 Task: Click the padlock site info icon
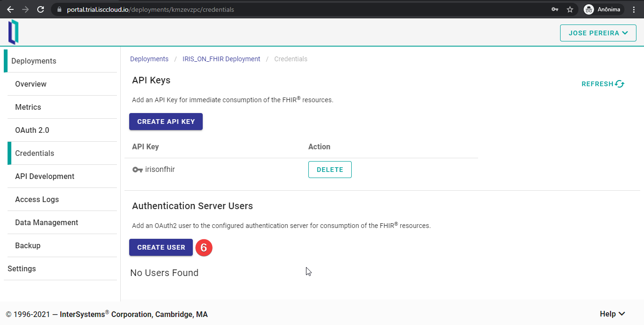tap(59, 9)
